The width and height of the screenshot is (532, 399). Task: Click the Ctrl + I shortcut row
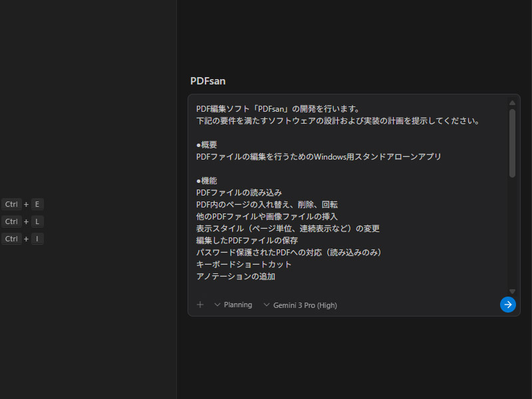coord(23,239)
